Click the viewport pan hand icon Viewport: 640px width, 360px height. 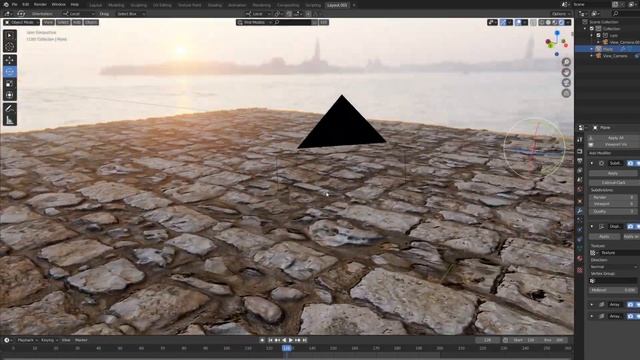tap(566, 73)
